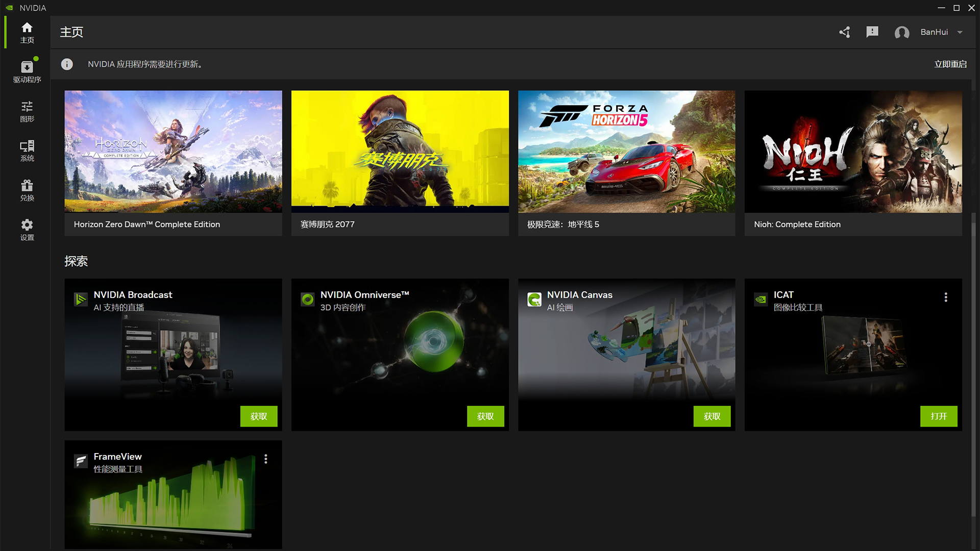The height and width of the screenshot is (551, 980).
Task: Open the Settings (设置) sidebar tab
Action: [x=27, y=230]
